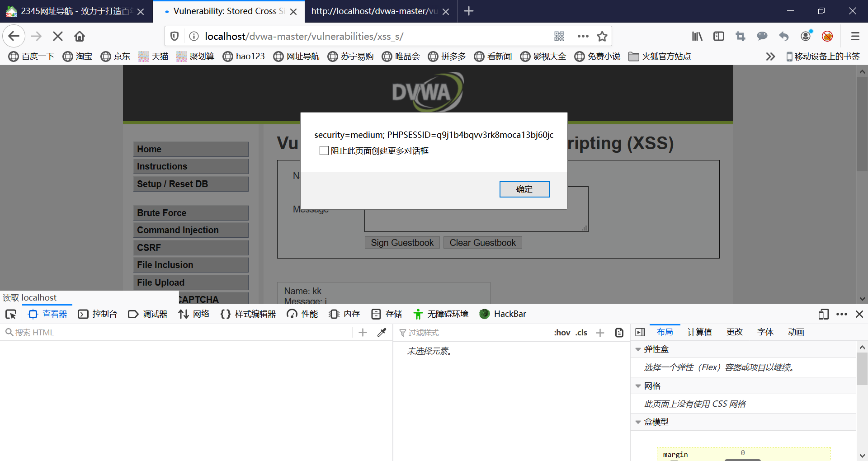Open devtools customize three-dot menu
This screenshot has height=461, width=868.
click(x=842, y=314)
